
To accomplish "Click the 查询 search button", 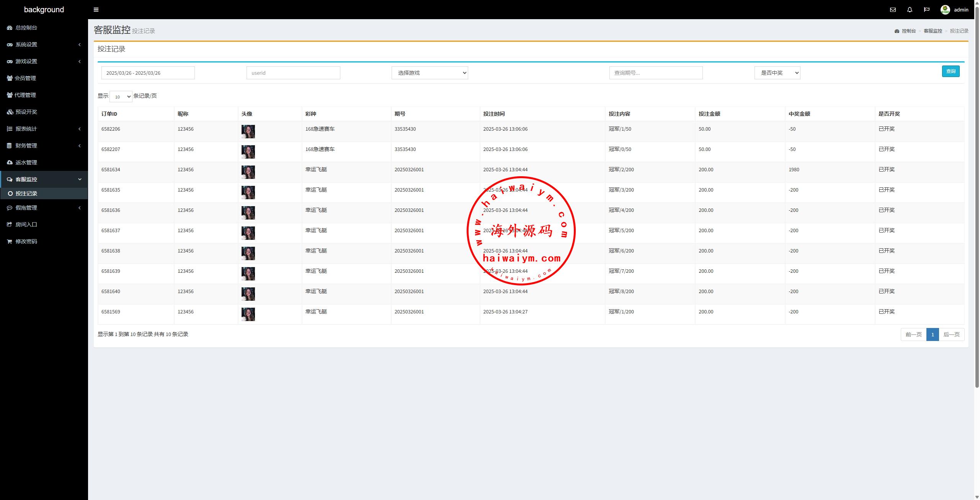I will (951, 71).
